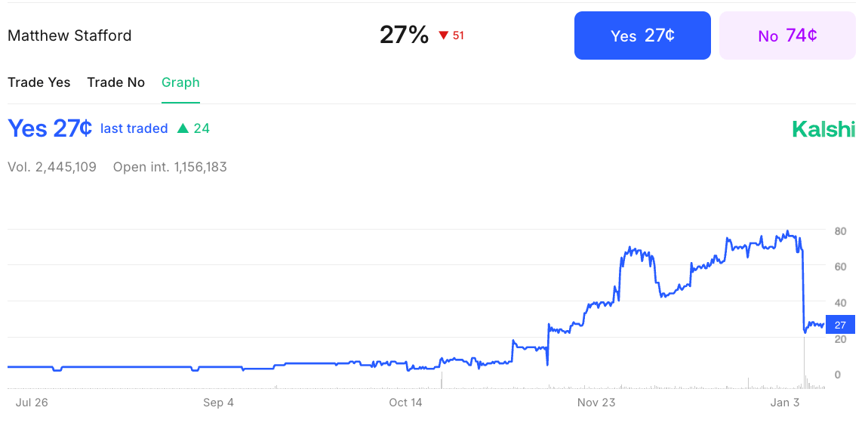The image size is (868, 429).
Task: Click the green up triangle beside 24
Action: tap(183, 129)
